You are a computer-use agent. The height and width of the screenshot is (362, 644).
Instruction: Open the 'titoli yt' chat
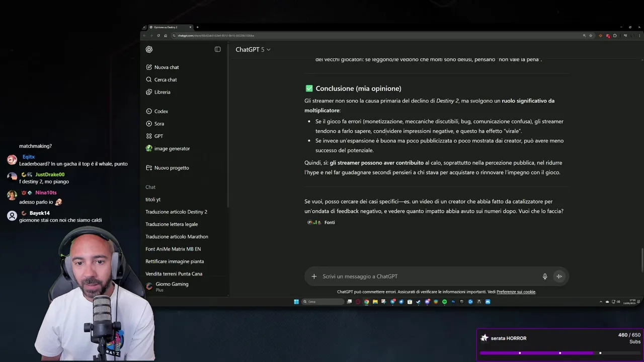pyautogui.click(x=153, y=200)
